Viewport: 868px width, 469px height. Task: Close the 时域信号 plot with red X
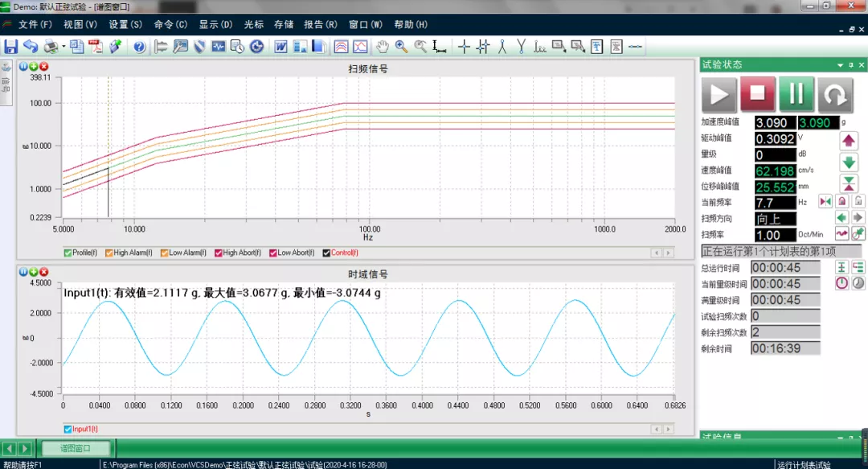pos(43,272)
